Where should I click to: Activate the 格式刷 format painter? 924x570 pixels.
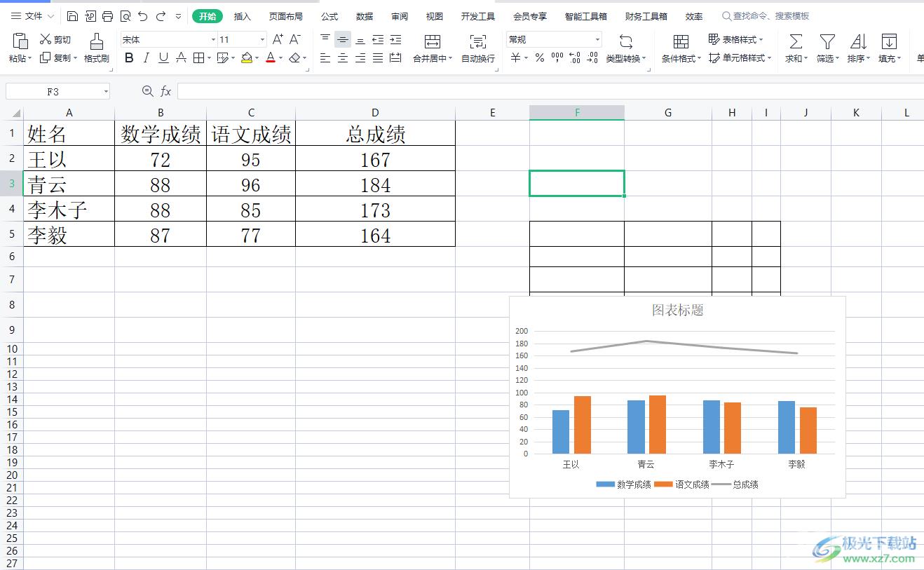[x=97, y=48]
